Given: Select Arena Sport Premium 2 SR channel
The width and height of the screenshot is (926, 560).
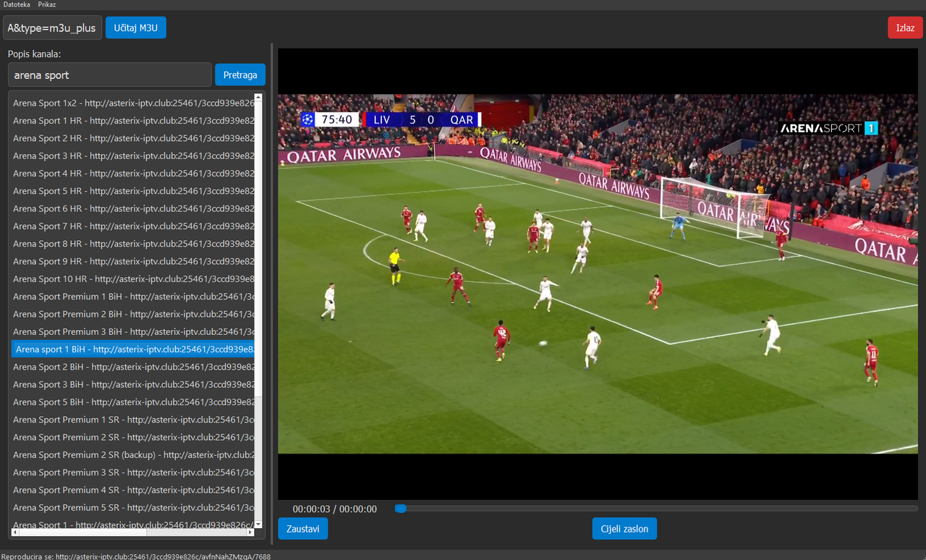Looking at the screenshot, I should 133,437.
